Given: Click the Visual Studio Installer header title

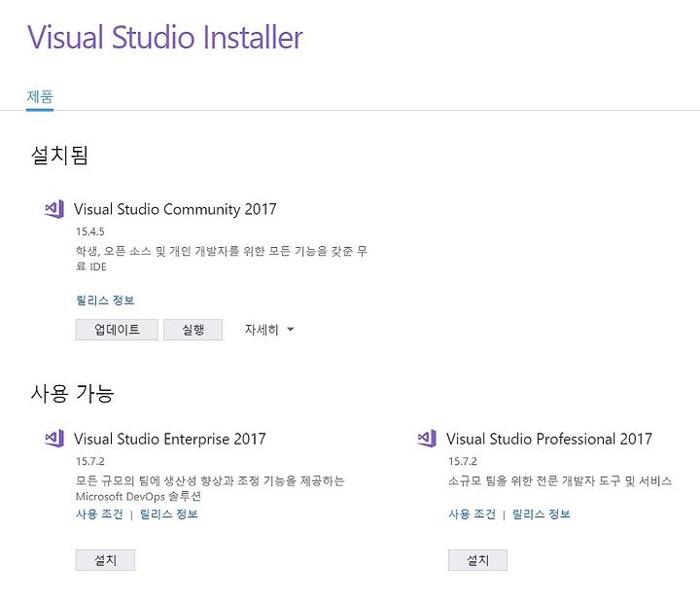Looking at the screenshot, I should click(165, 37).
